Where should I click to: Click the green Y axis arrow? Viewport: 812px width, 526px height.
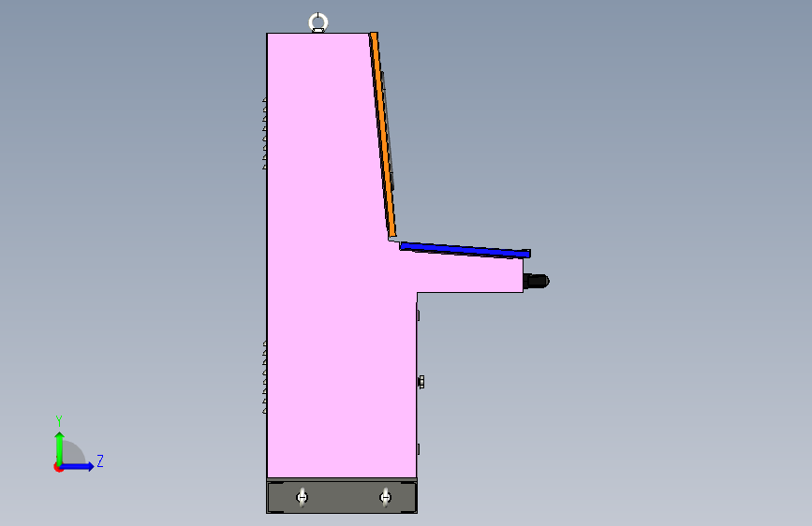click(60, 447)
